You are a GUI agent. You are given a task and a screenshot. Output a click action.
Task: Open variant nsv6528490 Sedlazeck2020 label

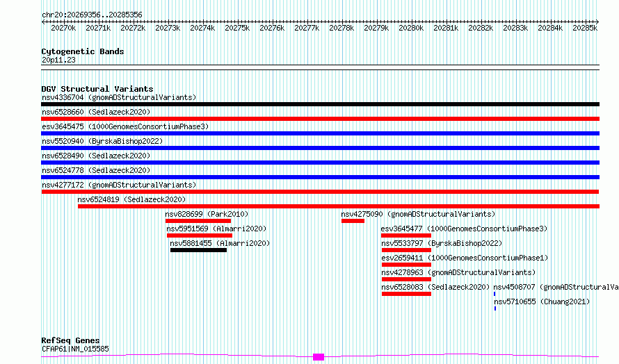pyautogui.click(x=96, y=156)
